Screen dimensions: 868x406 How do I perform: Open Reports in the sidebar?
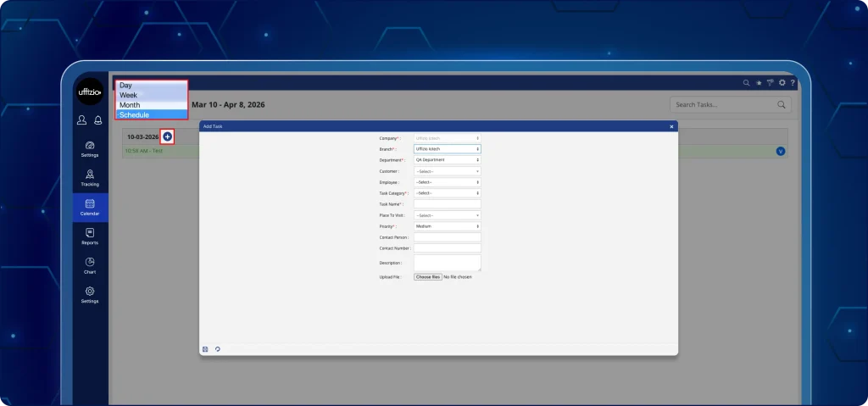coord(90,237)
